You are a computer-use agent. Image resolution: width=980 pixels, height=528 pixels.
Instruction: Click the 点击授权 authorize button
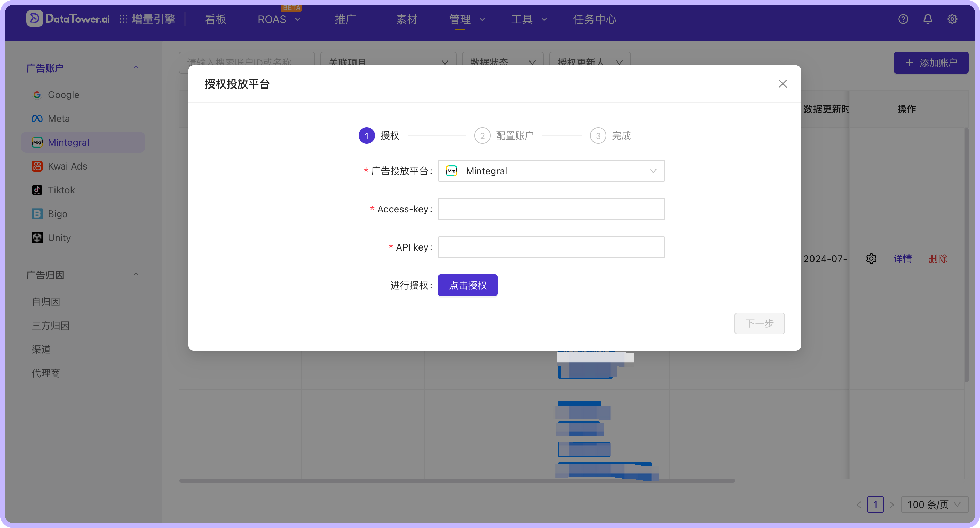pos(468,285)
